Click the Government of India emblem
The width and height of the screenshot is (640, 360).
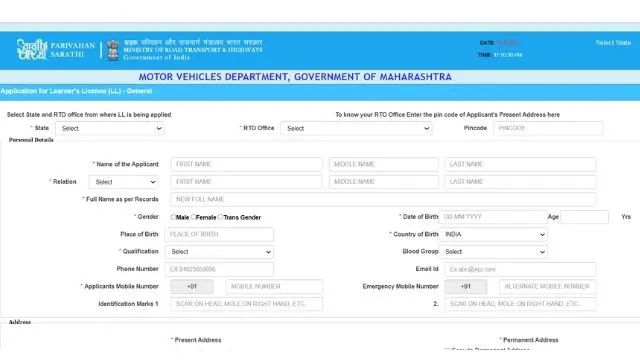[x=113, y=50]
